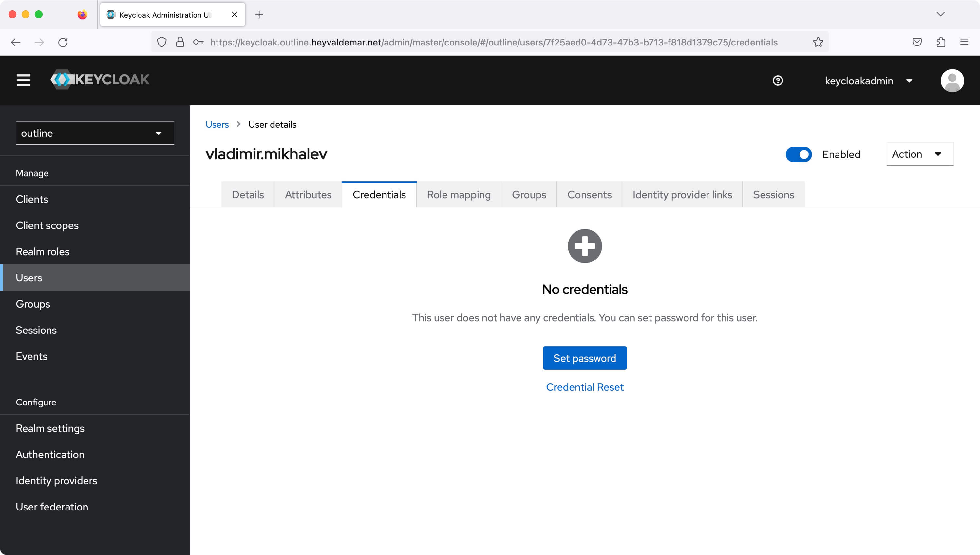The width and height of the screenshot is (980, 555).
Task: Toggle the Enabled status for vladimir.mikhalev
Action: pos(798,153)
